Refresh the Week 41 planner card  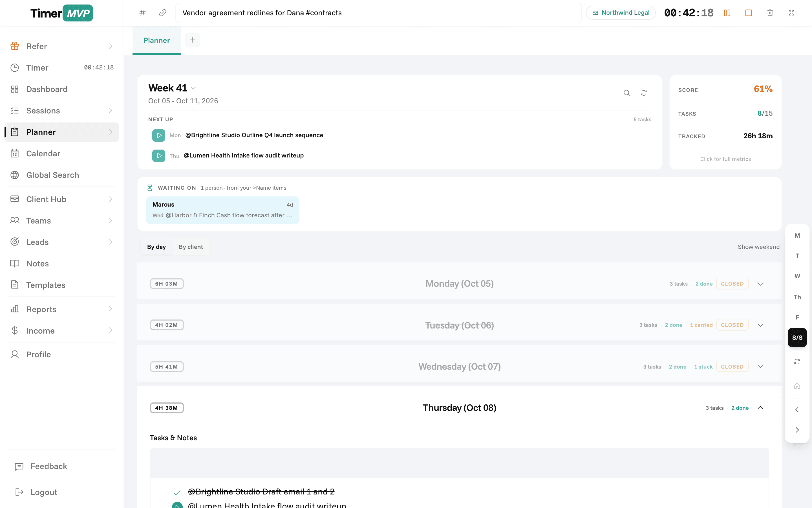point(644,93)
